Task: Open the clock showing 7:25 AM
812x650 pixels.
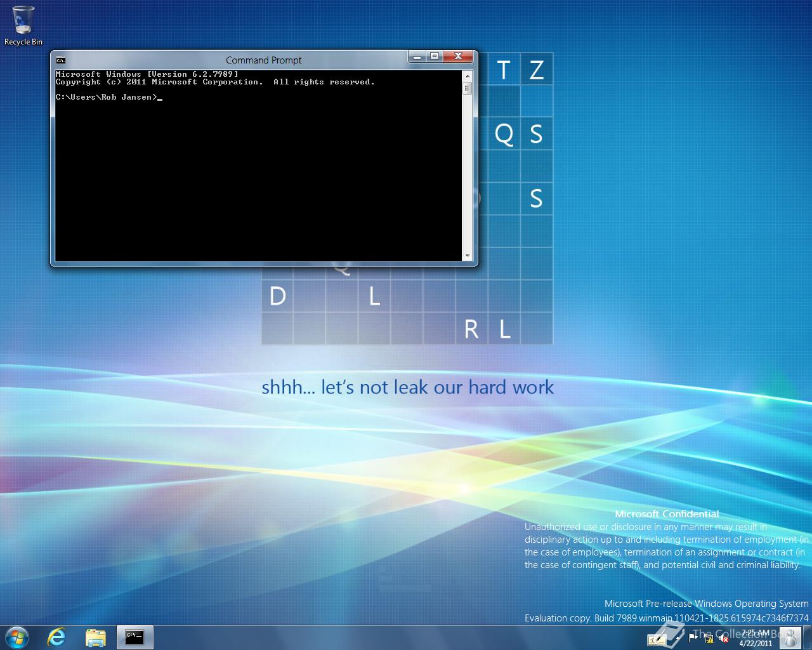Action: tap(755, 637)
